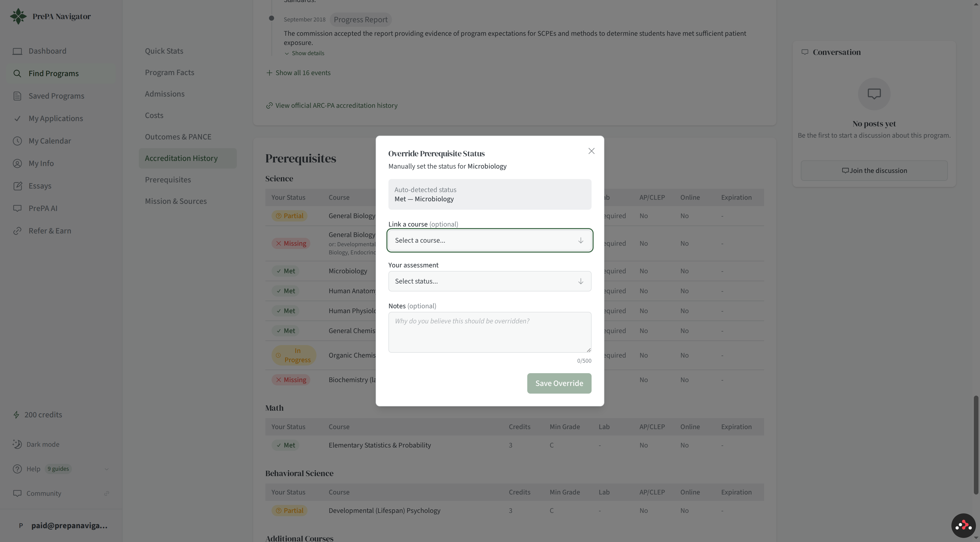Click the Partial status badge for General Biology
Viewport: 980px width, 542px height.
[289, 216]
